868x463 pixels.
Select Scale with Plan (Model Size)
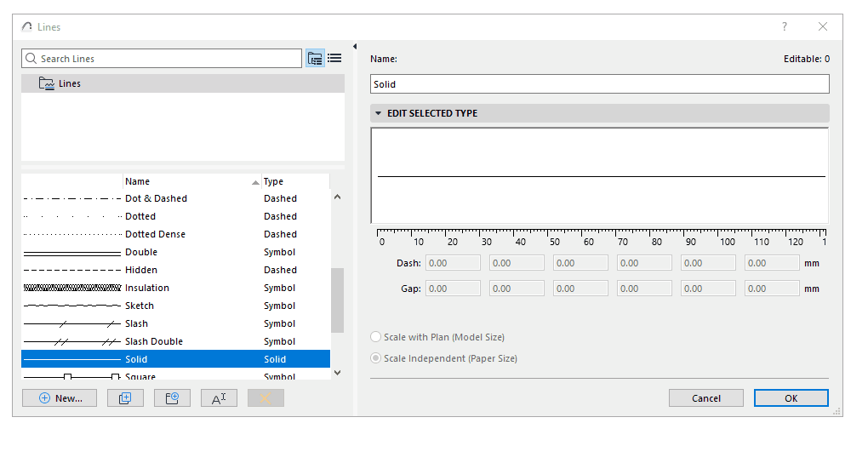pos(376,337)
